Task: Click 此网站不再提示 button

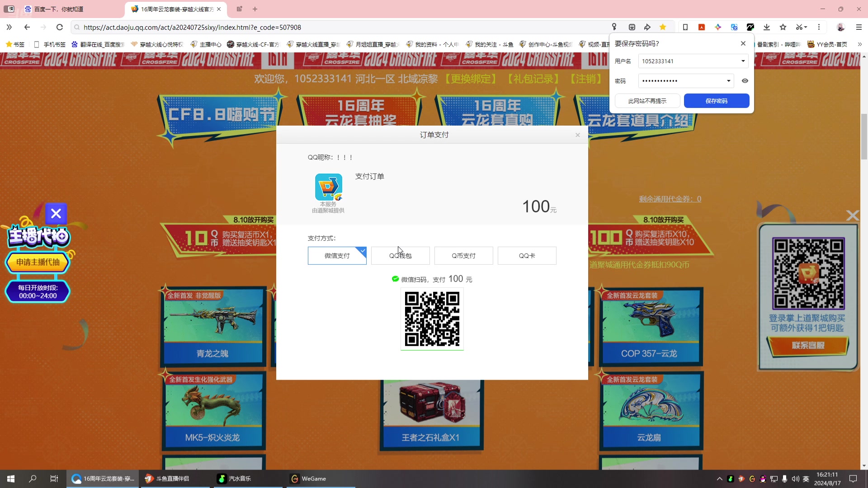Action: click(x=647, y=101)
